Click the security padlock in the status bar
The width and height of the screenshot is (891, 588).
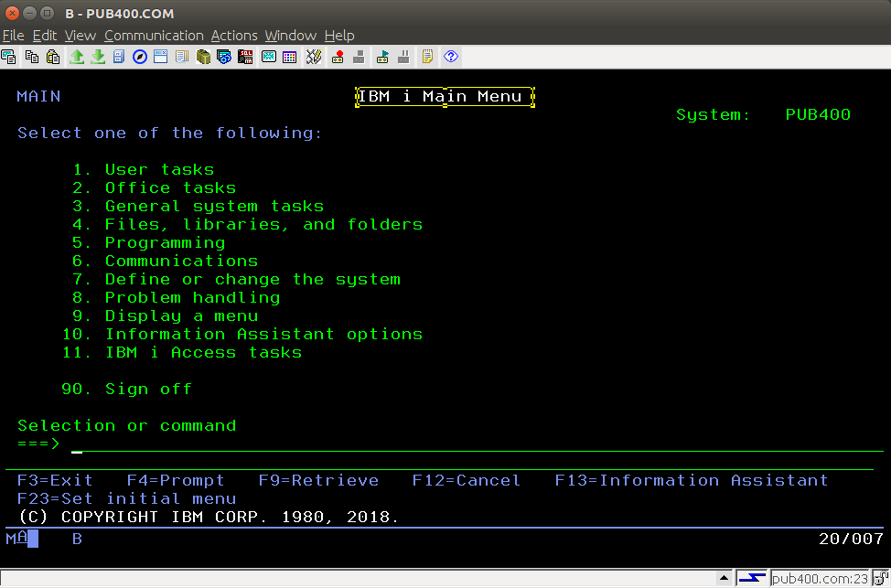coord(880,578)
